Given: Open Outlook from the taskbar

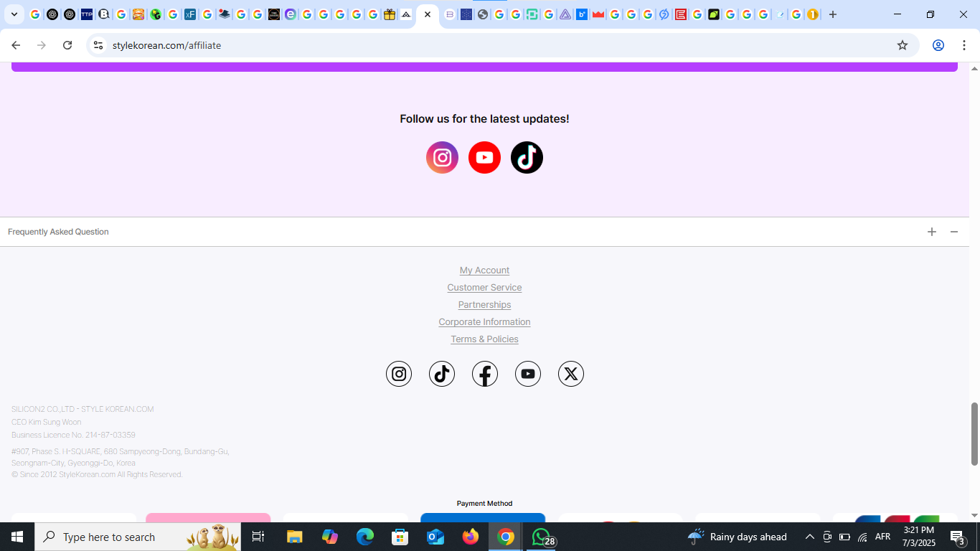Looking at the screenshot, I should point(435,537).
